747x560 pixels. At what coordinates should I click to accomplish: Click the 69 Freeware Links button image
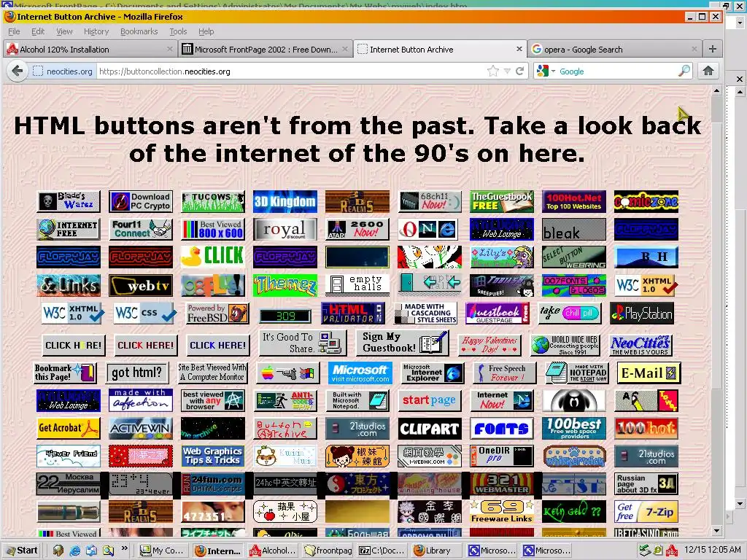[x=502, y=511]
